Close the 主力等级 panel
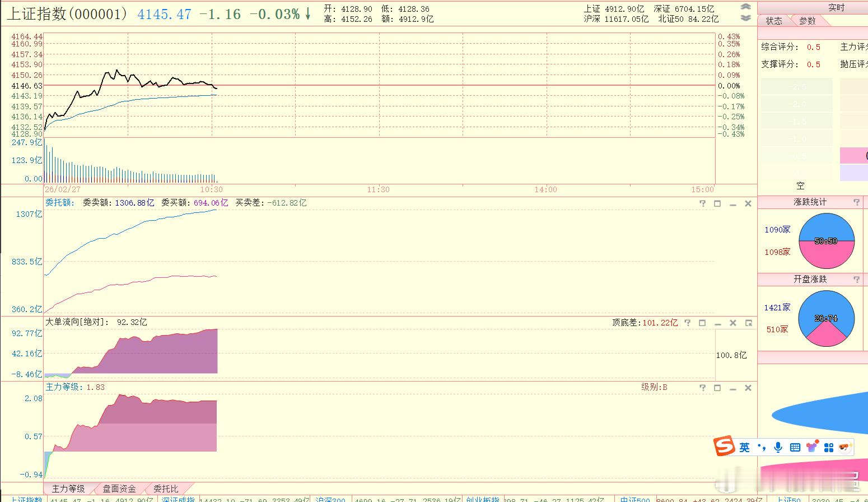 pyautogui.click(x=748, y=388)
